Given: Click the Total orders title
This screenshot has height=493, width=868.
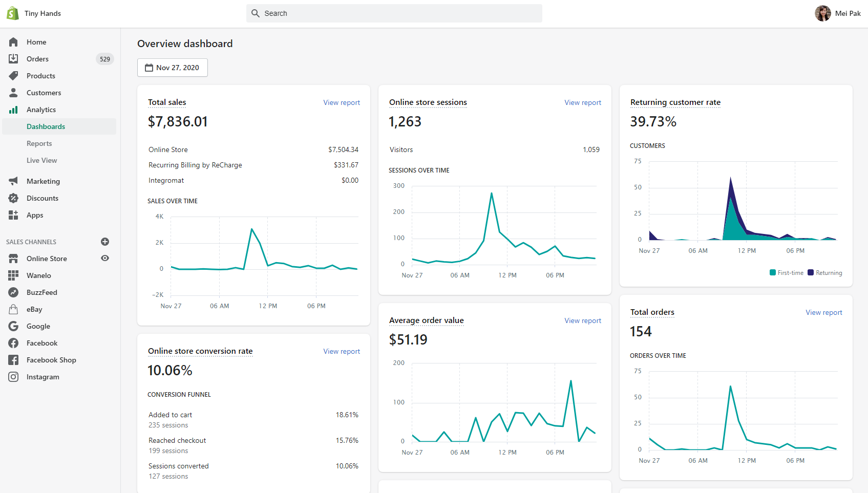Looking at the screenshot, I should [x=652, y=312].
